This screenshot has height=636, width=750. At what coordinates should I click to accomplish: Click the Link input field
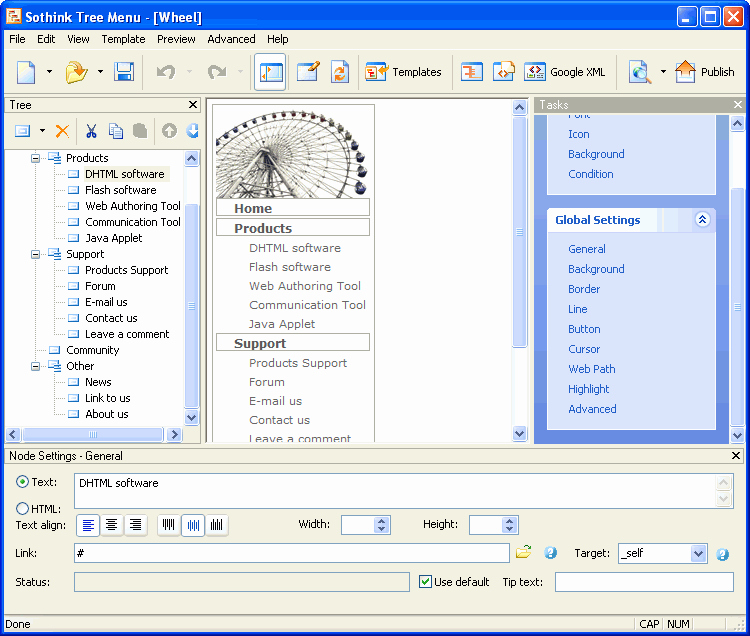pos(291,553)
